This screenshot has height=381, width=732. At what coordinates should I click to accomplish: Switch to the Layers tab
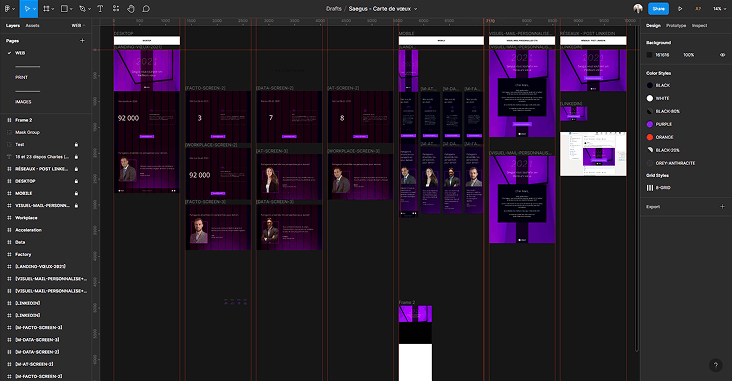coord(13,25)
